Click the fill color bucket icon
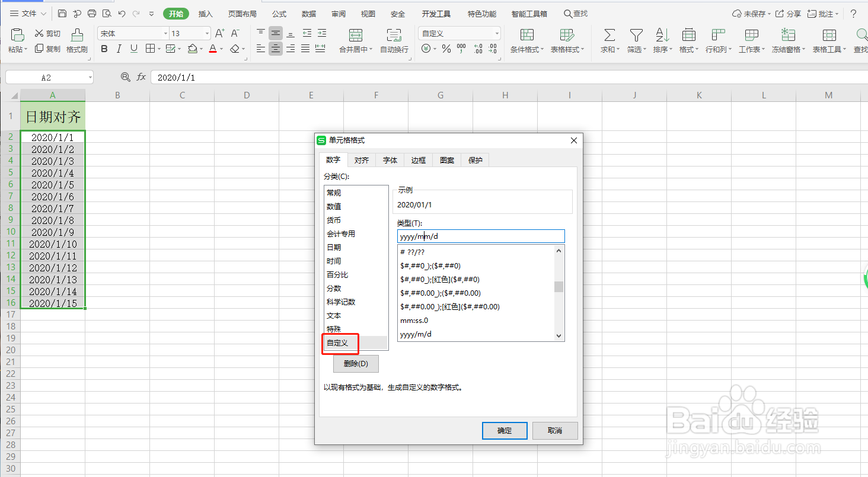This screenshot has width=868, height=477. coord(192,49)
